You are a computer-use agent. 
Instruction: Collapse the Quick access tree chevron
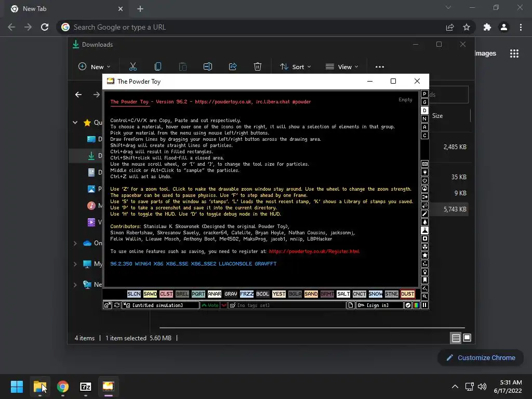pos(75,123)
